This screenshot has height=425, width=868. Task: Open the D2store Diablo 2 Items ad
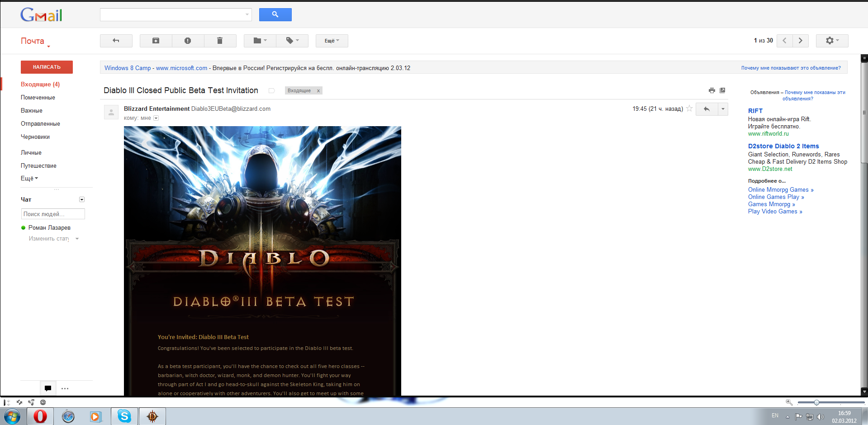point(783,146)
